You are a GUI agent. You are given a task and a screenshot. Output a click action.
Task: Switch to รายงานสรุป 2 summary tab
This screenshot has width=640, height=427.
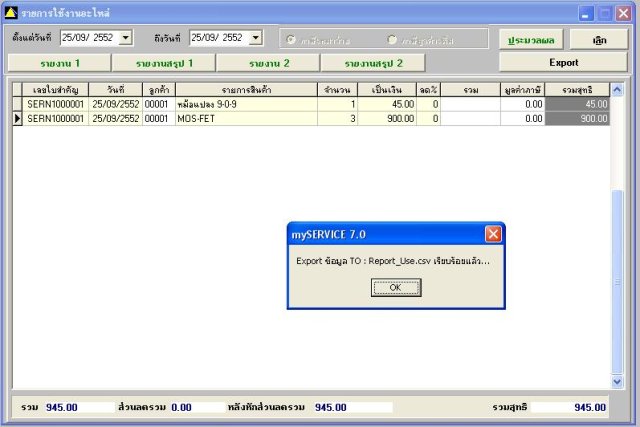[x=373, y=63]
